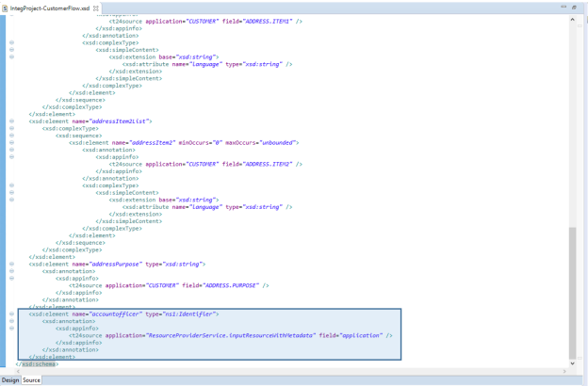Close the IntegProject-CustomerFlow.xsd editor tab
588x386 pixels.
pyautogui.click(x=97, y=7)
